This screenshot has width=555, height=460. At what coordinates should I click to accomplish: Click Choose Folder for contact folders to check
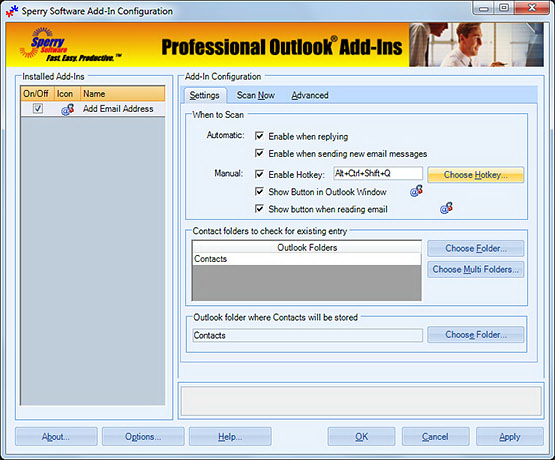pyautogui.click(x=475, y=248)
